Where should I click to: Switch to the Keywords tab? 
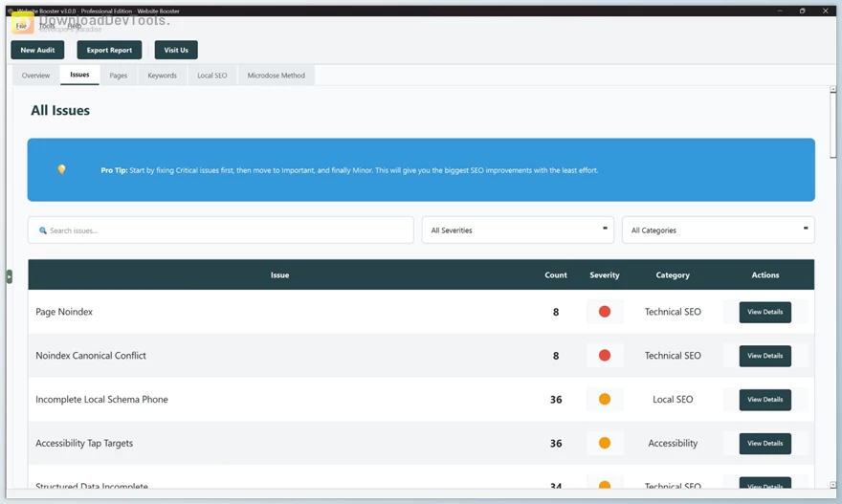162,76
